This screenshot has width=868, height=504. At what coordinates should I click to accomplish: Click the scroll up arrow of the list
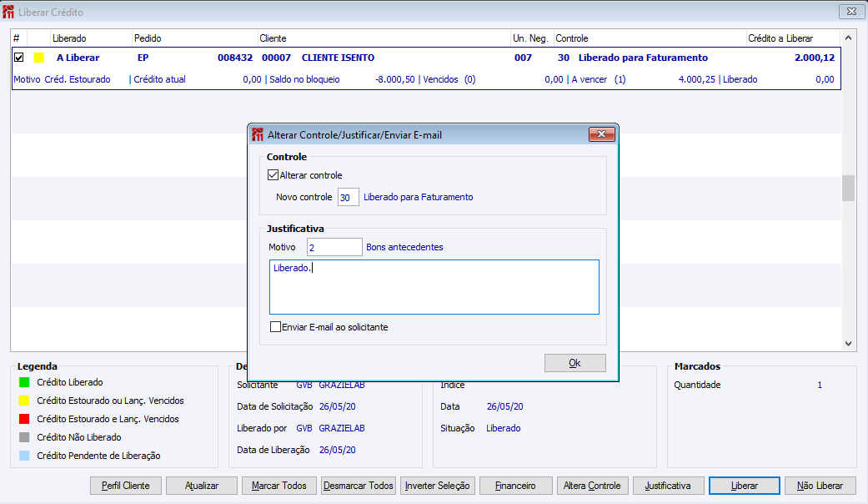tap(848, 38)
